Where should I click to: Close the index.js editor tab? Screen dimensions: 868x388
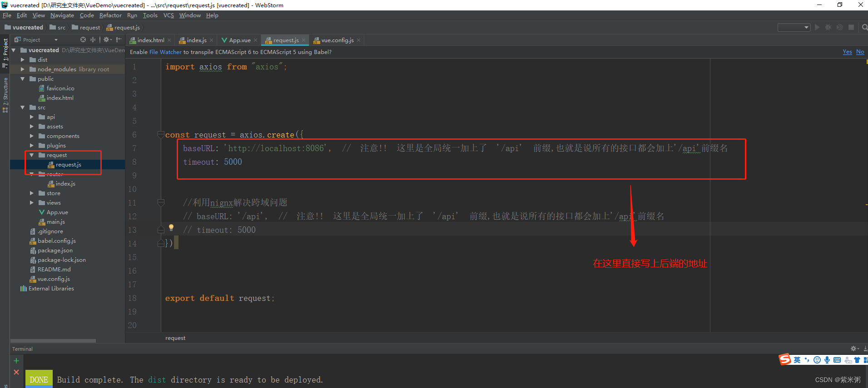coord(212,40)
